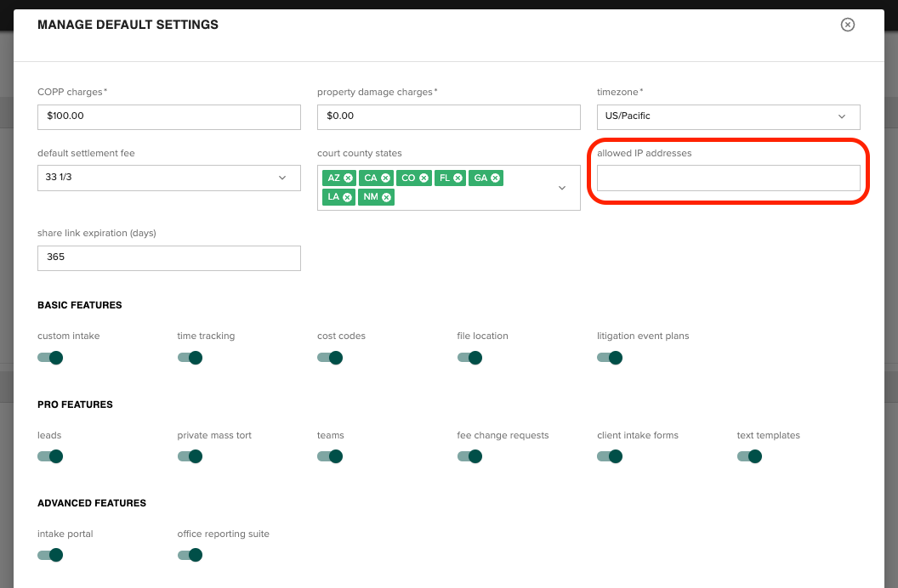Click the share link expiration field

[x=169, y=258]
